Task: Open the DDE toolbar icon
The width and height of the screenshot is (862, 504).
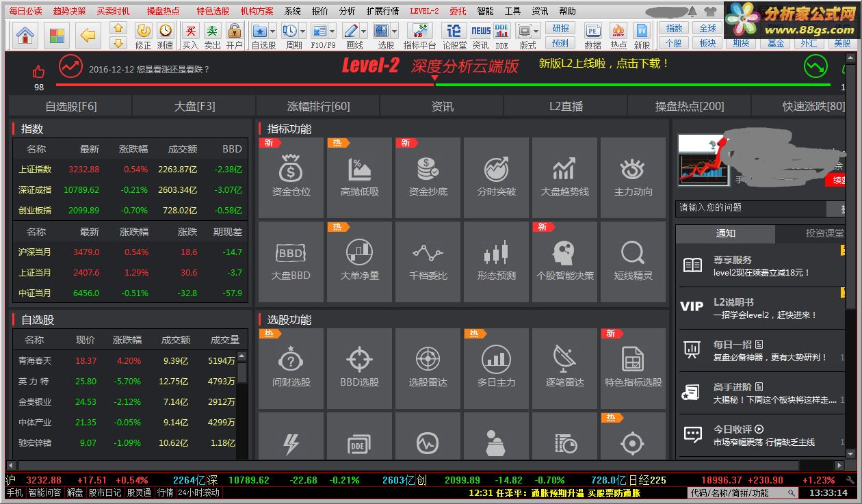Action: [x=502, y=35]
